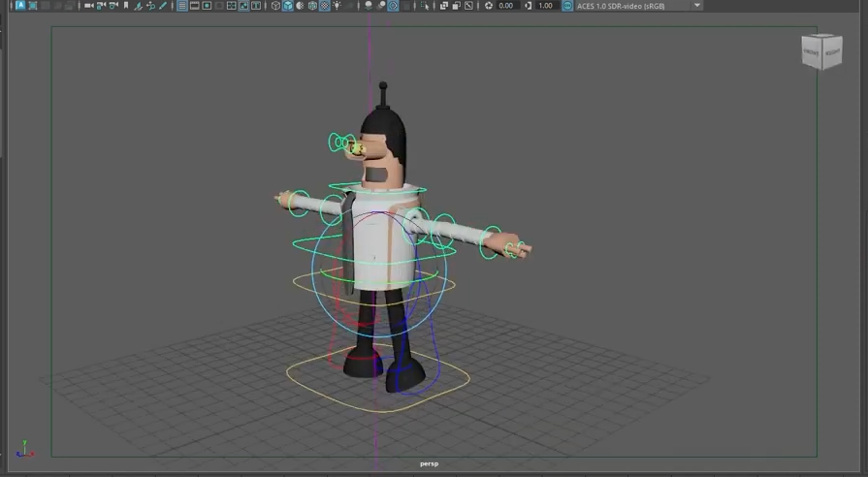Screen dimensions: 868x477
Task: Select the Grease Pencil tool icon
Action: click(x=163, y=6)
